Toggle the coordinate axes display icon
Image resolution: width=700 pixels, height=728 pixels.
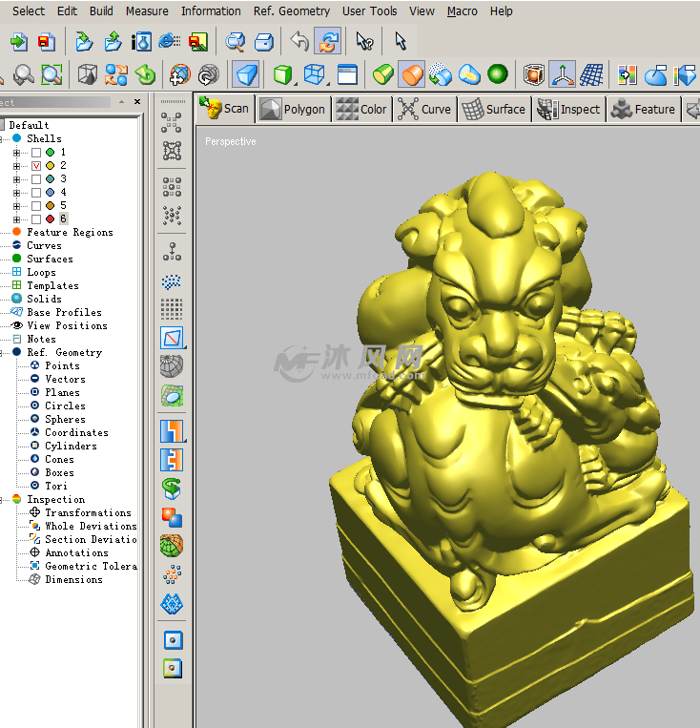point(563,73)
